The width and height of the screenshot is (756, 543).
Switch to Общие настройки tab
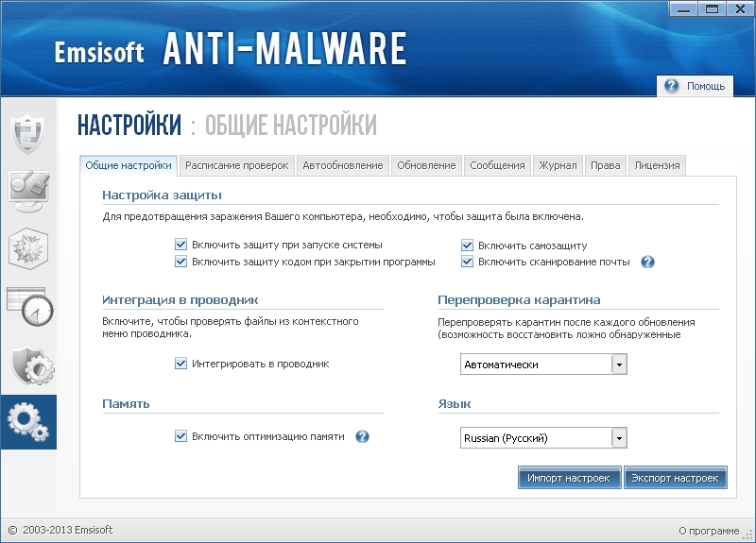(x=129, y=165)
